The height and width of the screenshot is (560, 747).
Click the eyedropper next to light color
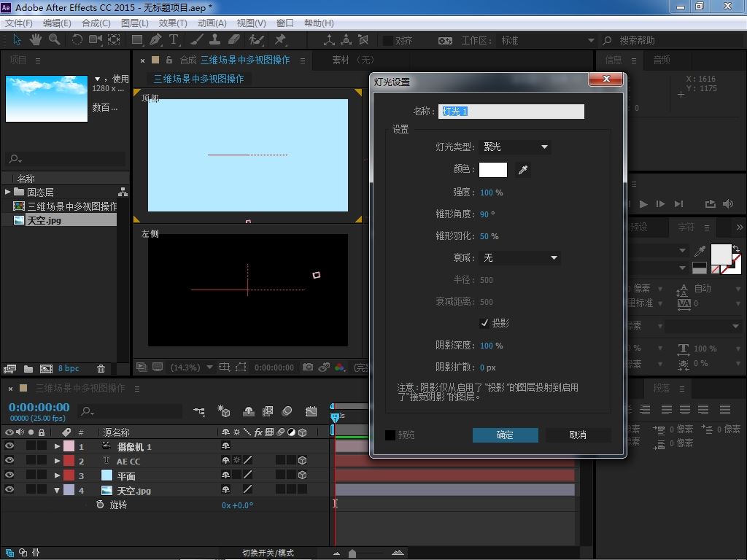coord(522,170)
